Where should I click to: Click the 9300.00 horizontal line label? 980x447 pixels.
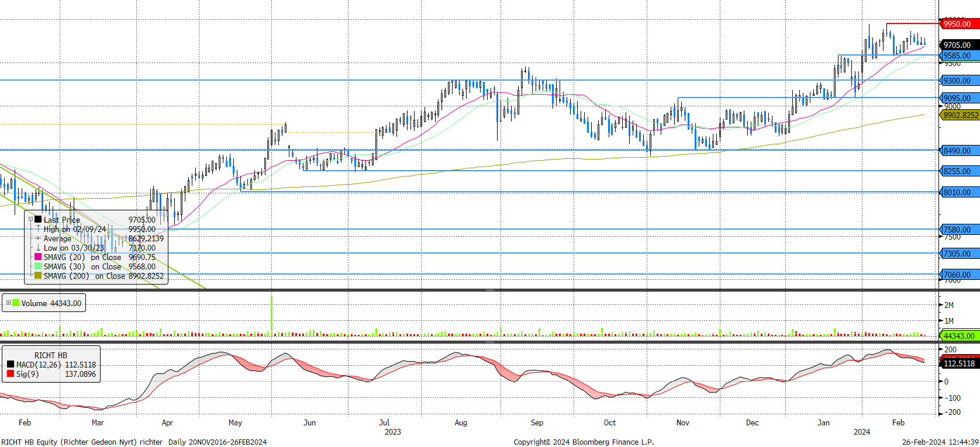click(x=960, y=81)
